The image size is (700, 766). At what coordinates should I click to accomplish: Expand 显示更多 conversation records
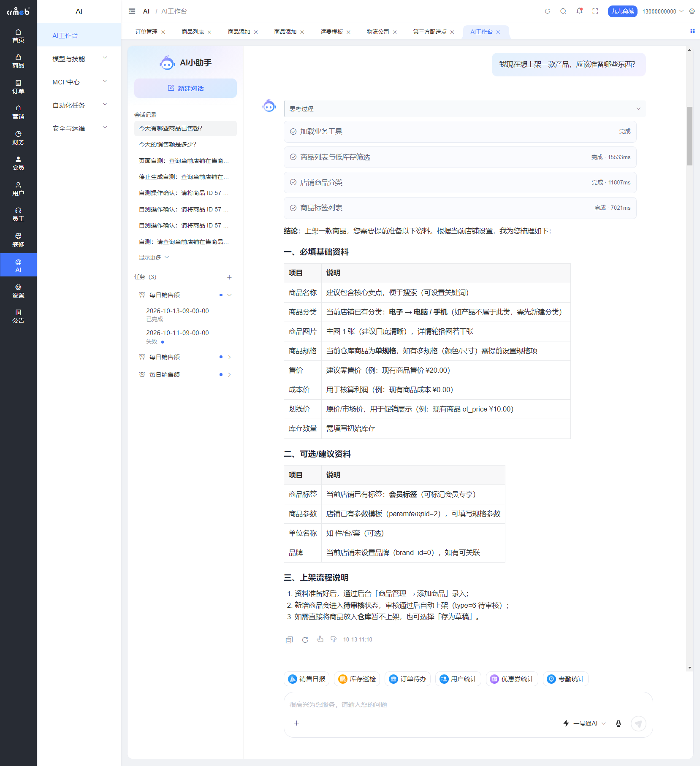coord(154,257)
